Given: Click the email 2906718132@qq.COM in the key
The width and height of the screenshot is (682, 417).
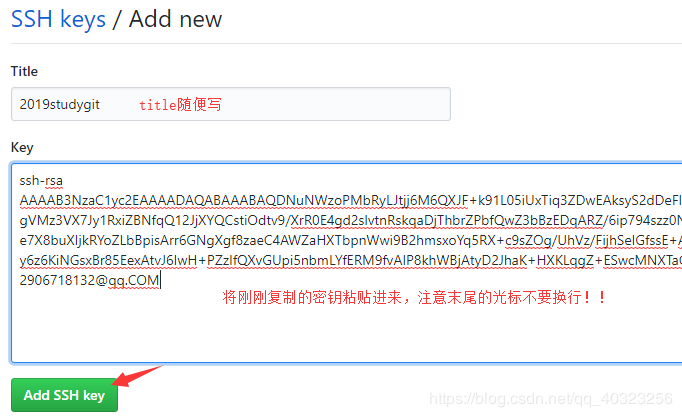Looking at the screenshot, I should coord(89,280).
